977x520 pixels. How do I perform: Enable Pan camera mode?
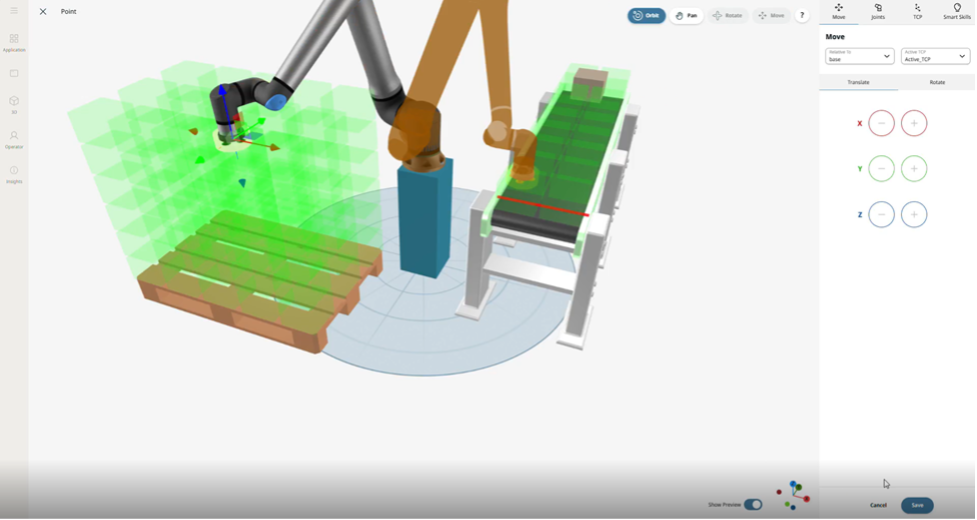[686, 16]
